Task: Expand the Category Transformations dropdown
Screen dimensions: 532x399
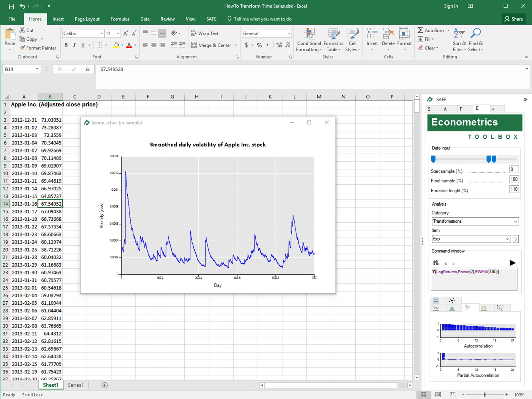Action: (x=515, y=222)
